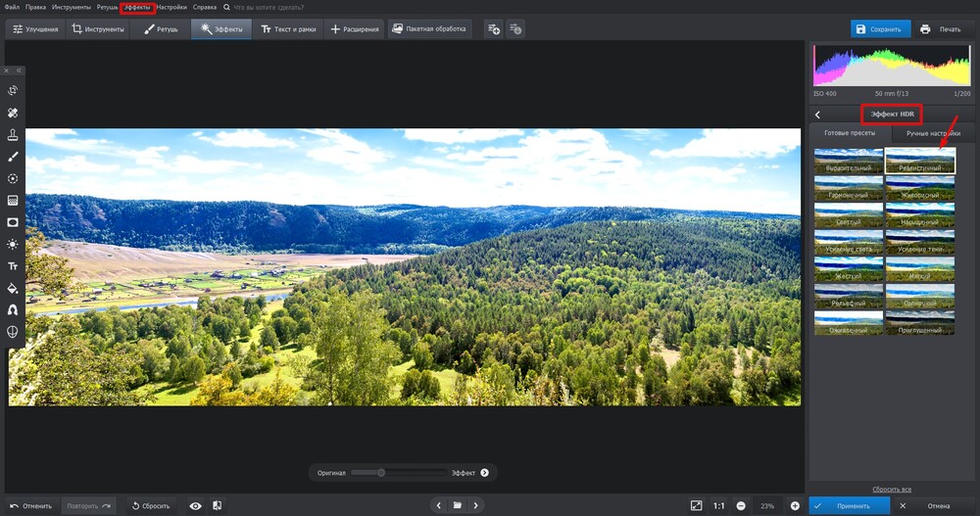Open the Расширения tab

point(355,29)
